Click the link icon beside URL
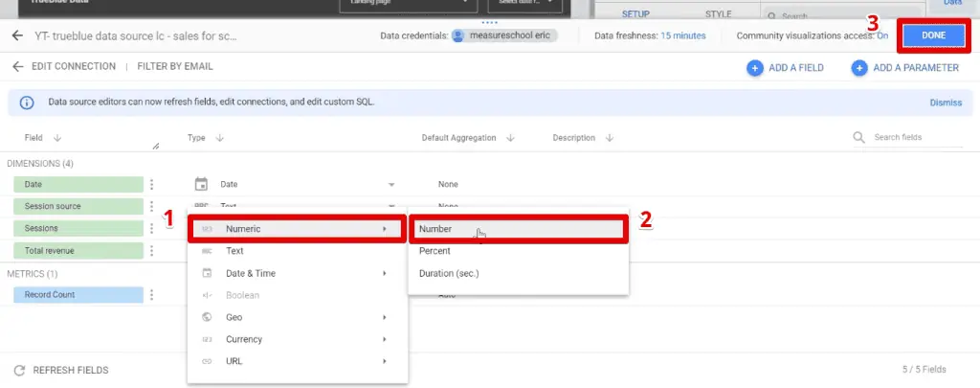The height and width of the screenshot is (388, 980). coord(207,361)
